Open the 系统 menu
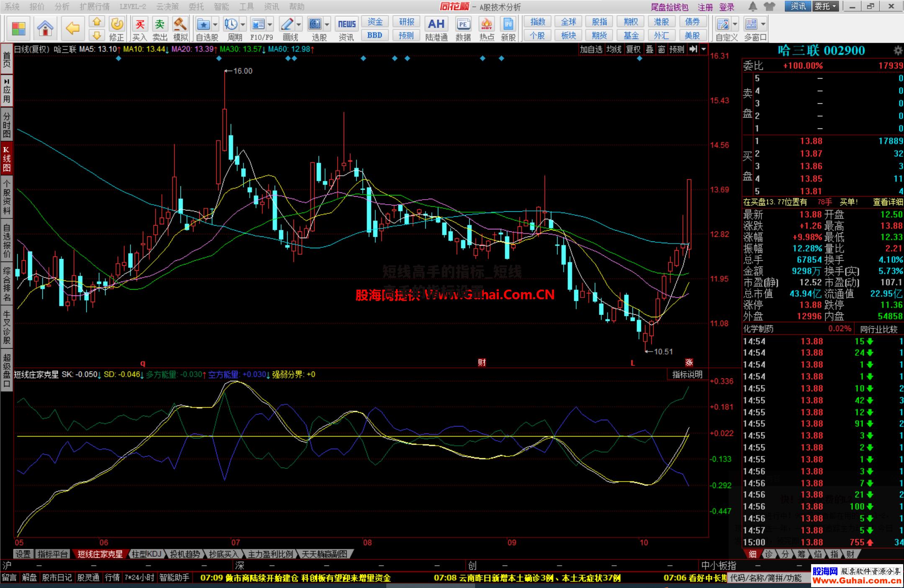904x588 pixels. coord(12,7)
